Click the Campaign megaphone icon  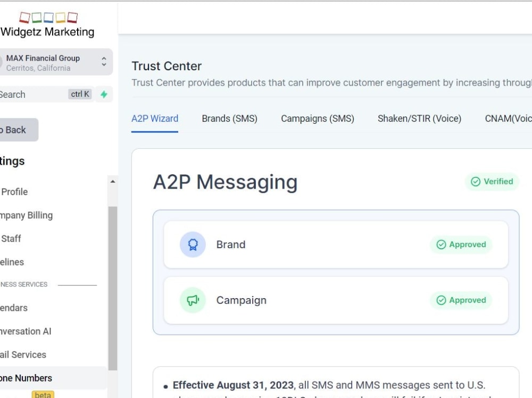[193, 300]
